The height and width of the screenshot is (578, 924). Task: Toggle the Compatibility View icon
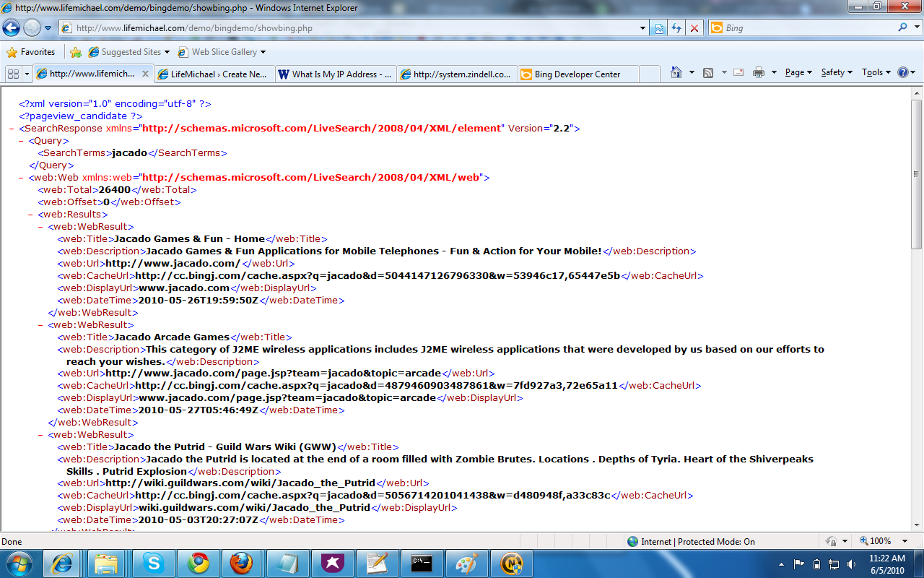pos(659,28)
